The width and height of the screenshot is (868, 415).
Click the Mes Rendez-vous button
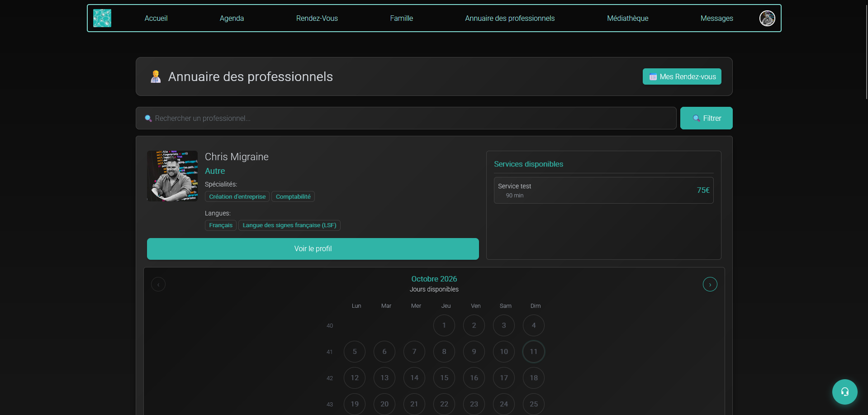click(x=682, y=76)
